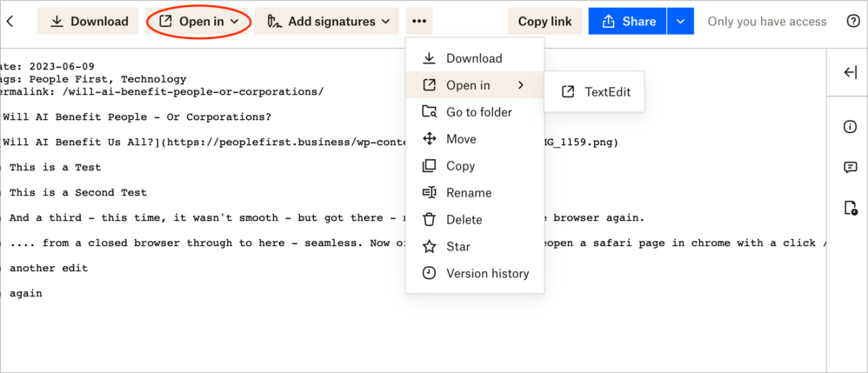This screenshot has height=373, width=868.
Task: Click the permalink line in the document
Action: pos(162,92)
